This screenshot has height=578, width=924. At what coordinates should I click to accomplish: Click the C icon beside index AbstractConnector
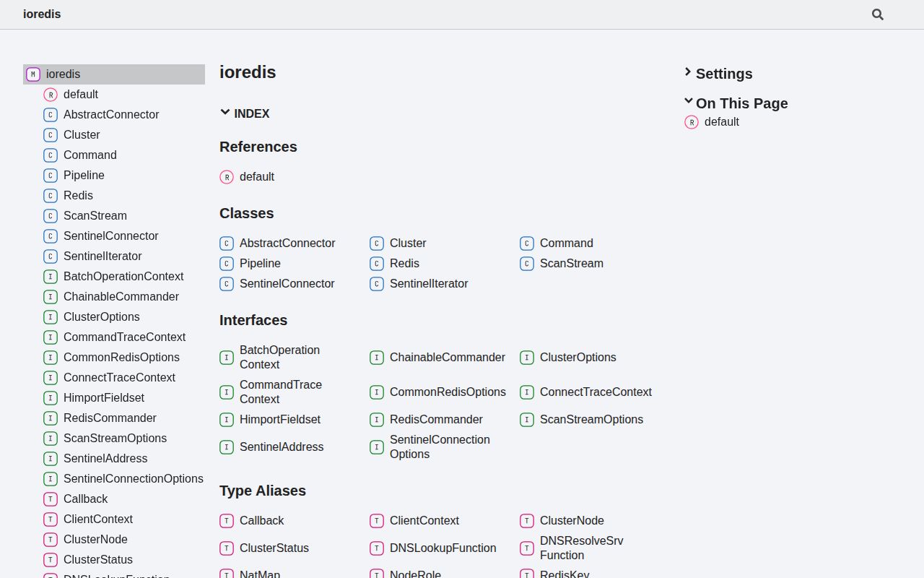tap(227, 243)
